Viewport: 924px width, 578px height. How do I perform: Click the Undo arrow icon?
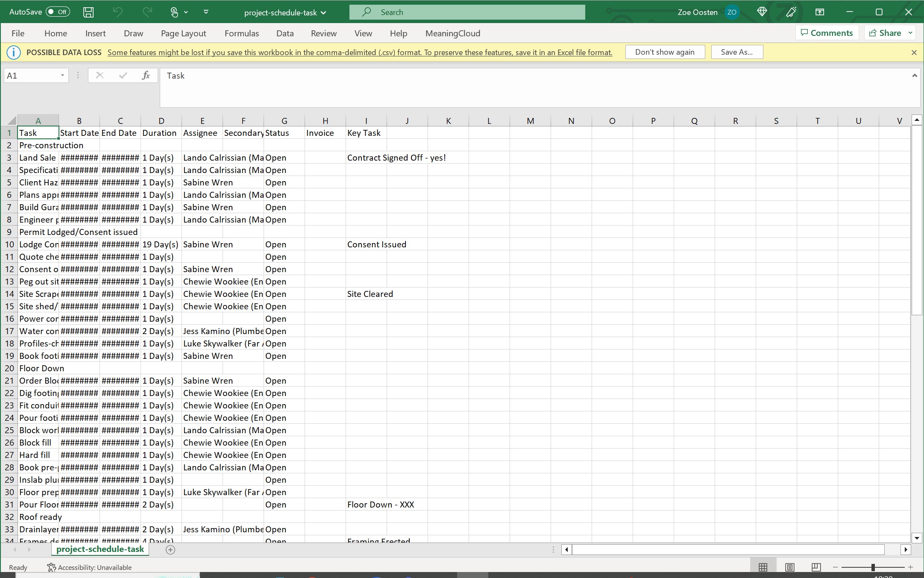[118, 12]
